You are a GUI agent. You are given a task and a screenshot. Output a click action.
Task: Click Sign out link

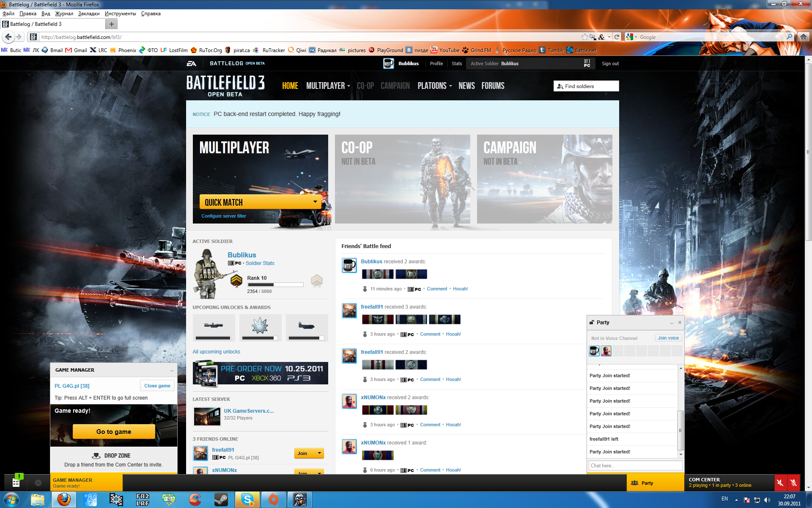click(x=610, y=63)
